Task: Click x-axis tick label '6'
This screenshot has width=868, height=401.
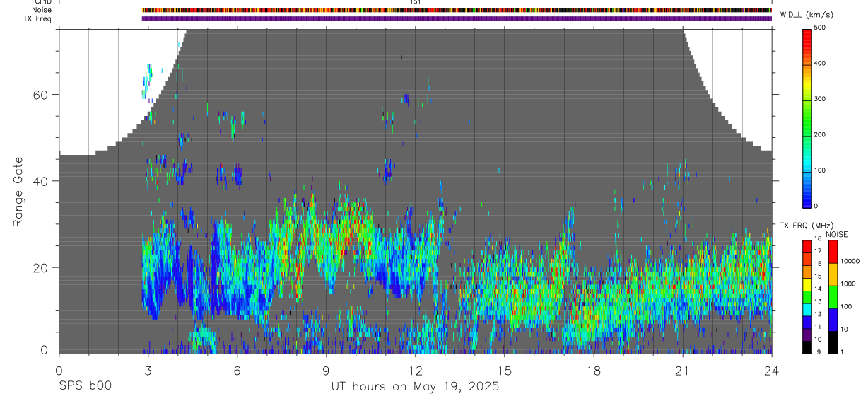Action: click(x=237, y=371)
